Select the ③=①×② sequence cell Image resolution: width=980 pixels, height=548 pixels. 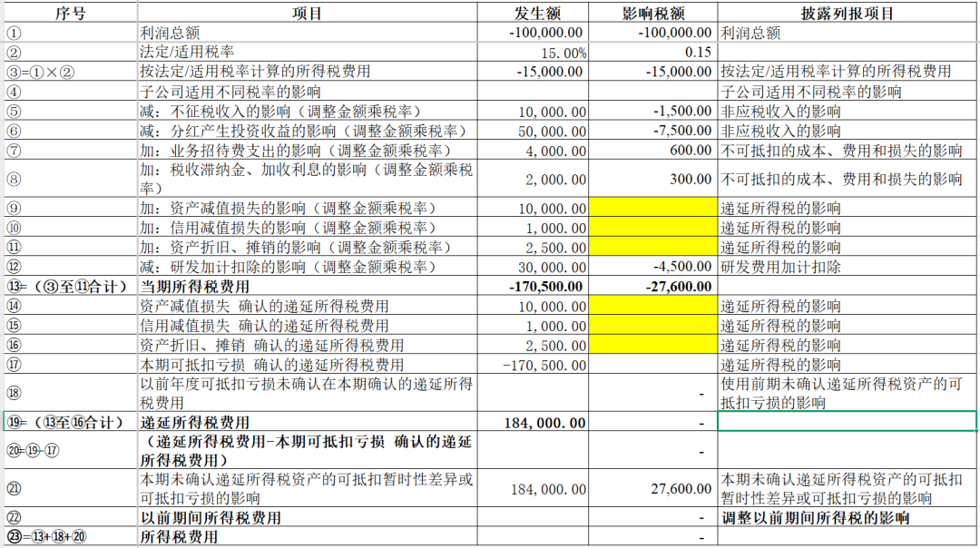[x=71, y=72]
